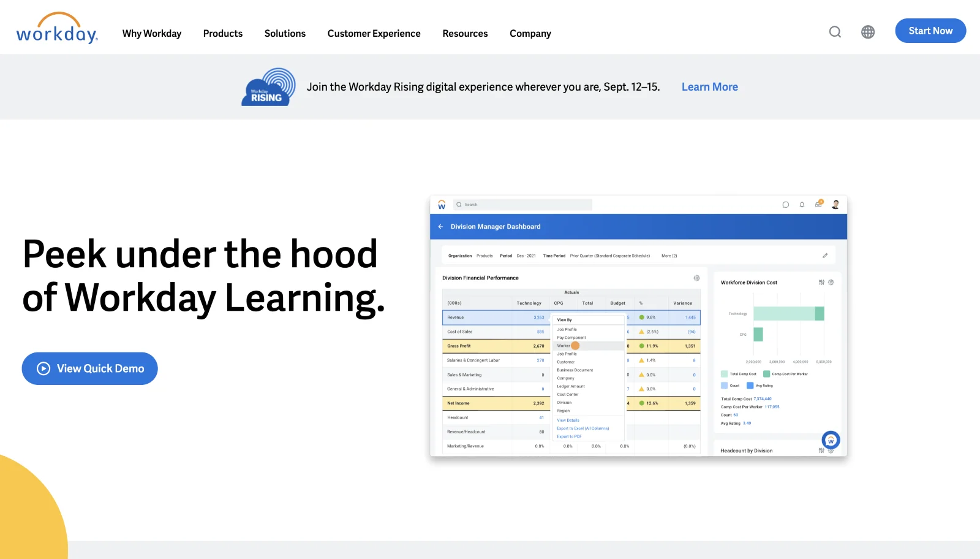Open Division Financial Performance gear settings
980x559 pixels.
click(x=696, y=278)
